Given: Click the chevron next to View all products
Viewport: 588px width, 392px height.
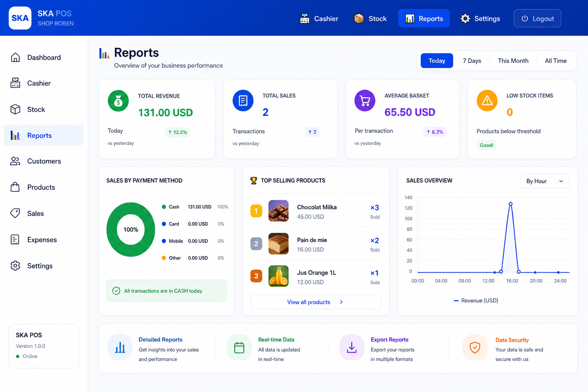Looking at the screenshot, I should (341, 302).
